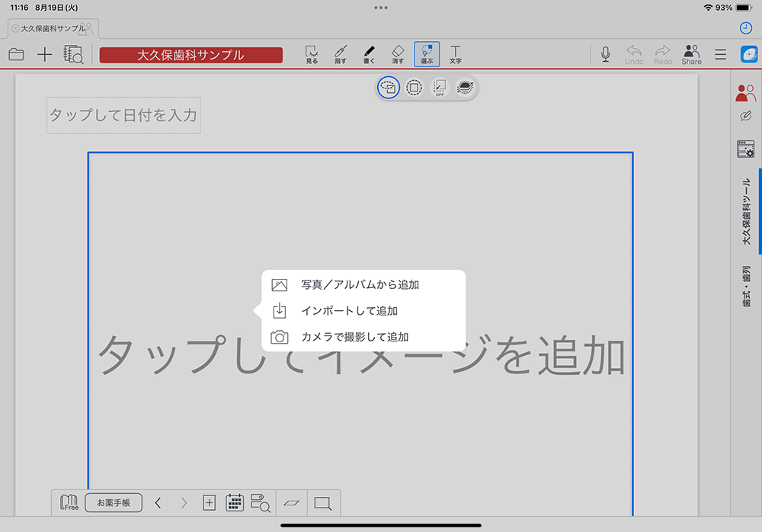
Task: Tap the date input field
Action: pyautogui.click(x=123, y=115)
